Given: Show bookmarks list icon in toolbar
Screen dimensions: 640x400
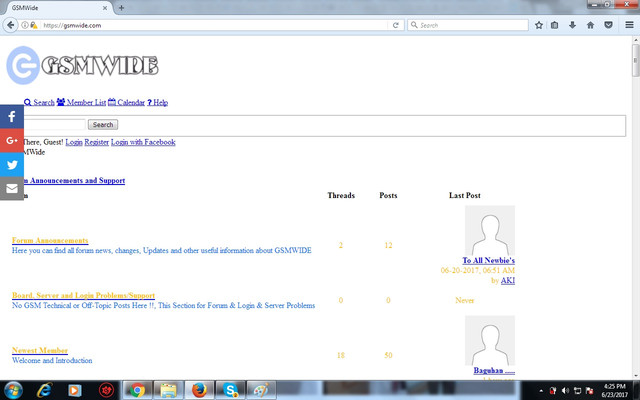Looking at the screenshot, I should tap(554, 25).
